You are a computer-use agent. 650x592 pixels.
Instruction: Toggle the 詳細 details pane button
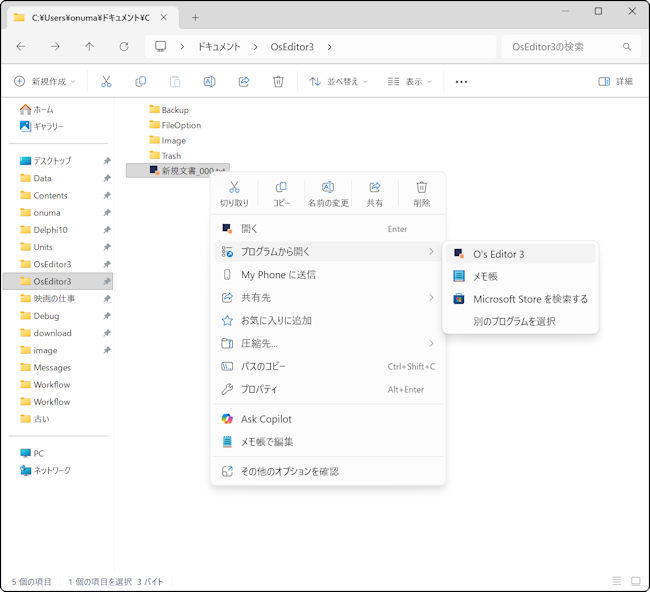coord(616,82)
